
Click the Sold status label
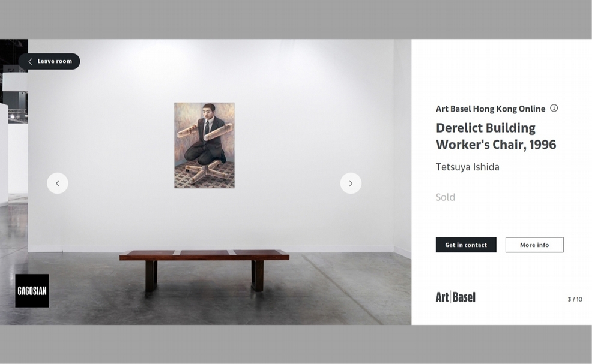446,197
